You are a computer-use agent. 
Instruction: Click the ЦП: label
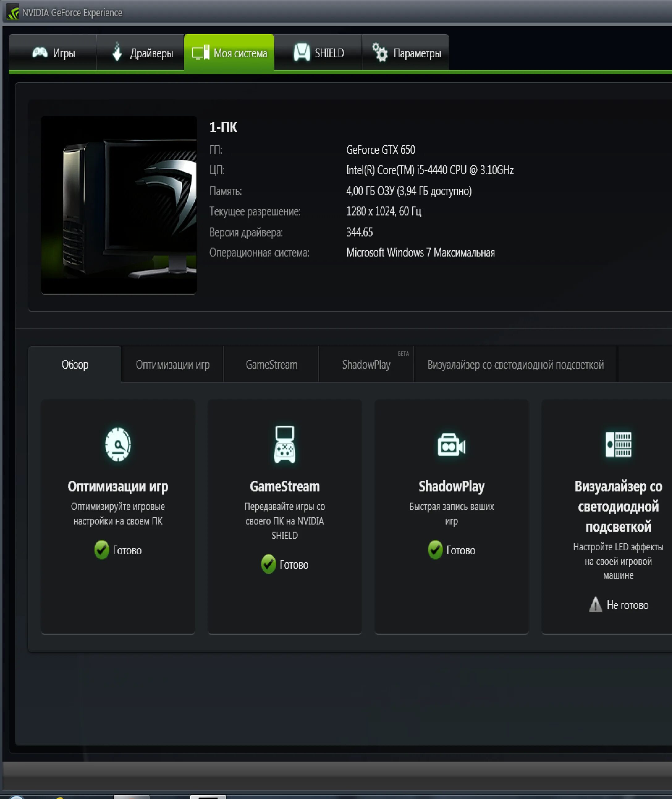(x=217, y=170)
